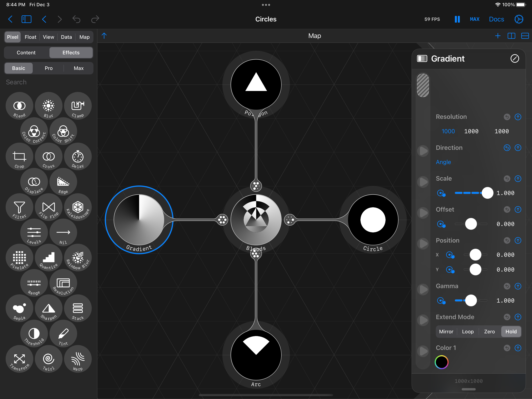Open the Direction Angle dropdown
The image size is (532, 399).
tap(443, 162)
